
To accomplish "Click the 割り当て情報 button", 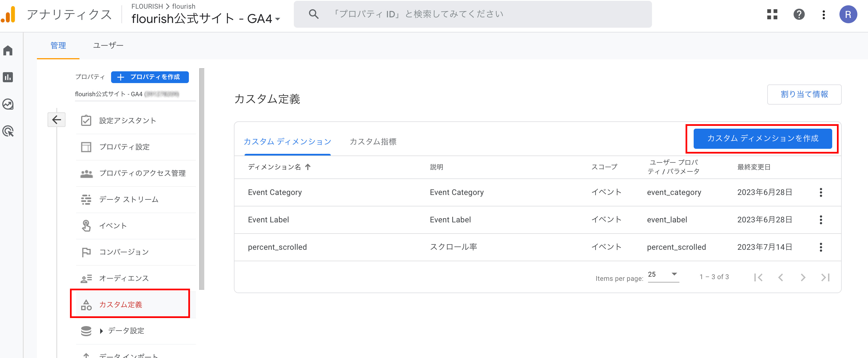I will [x=804, y=94].
